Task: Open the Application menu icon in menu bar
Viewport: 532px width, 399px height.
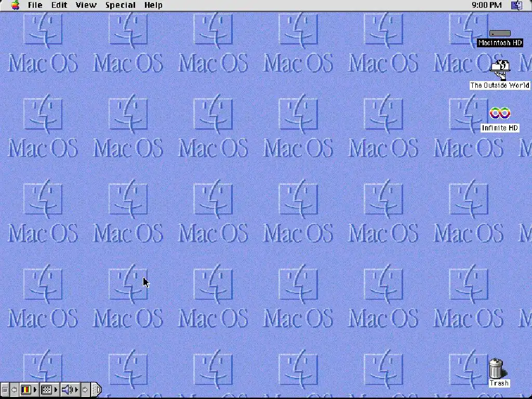Action: coord(517,5)
